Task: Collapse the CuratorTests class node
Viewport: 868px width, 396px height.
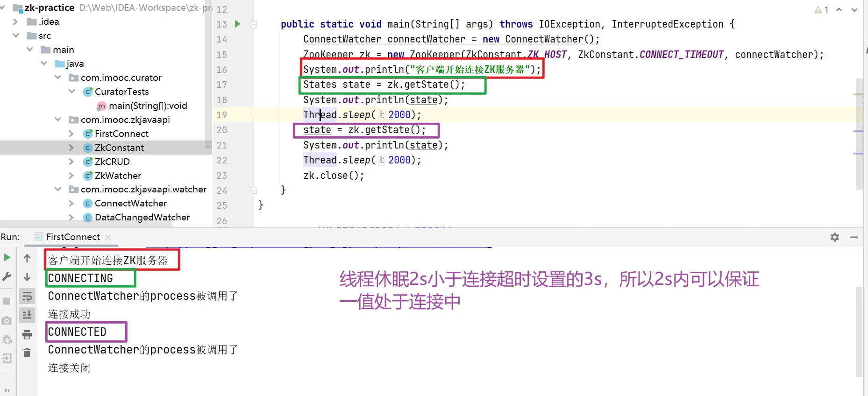Action: click(x=72, y=92)
